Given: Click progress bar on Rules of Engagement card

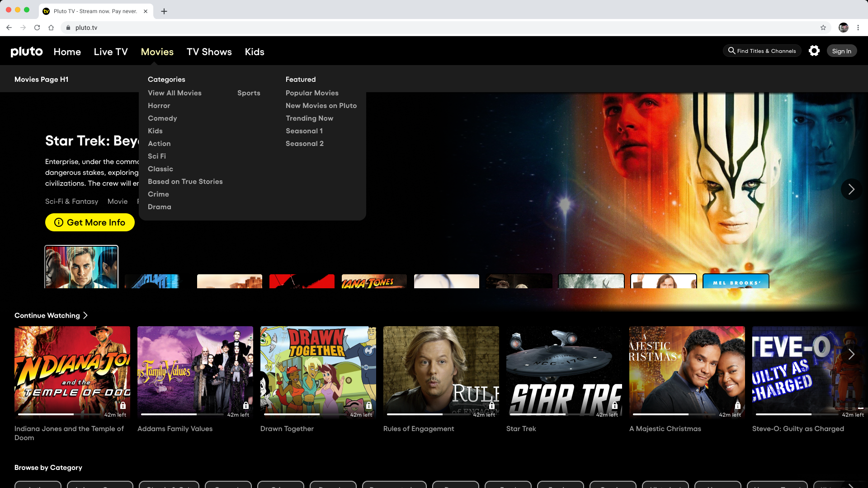Looking at the screenshot, I should (x=429, y=414).
